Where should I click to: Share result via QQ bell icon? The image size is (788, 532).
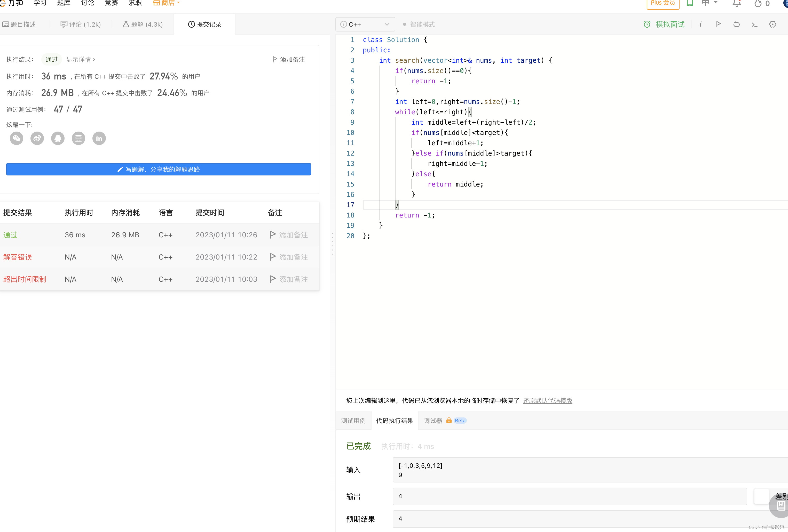click(x=58, y=138)
